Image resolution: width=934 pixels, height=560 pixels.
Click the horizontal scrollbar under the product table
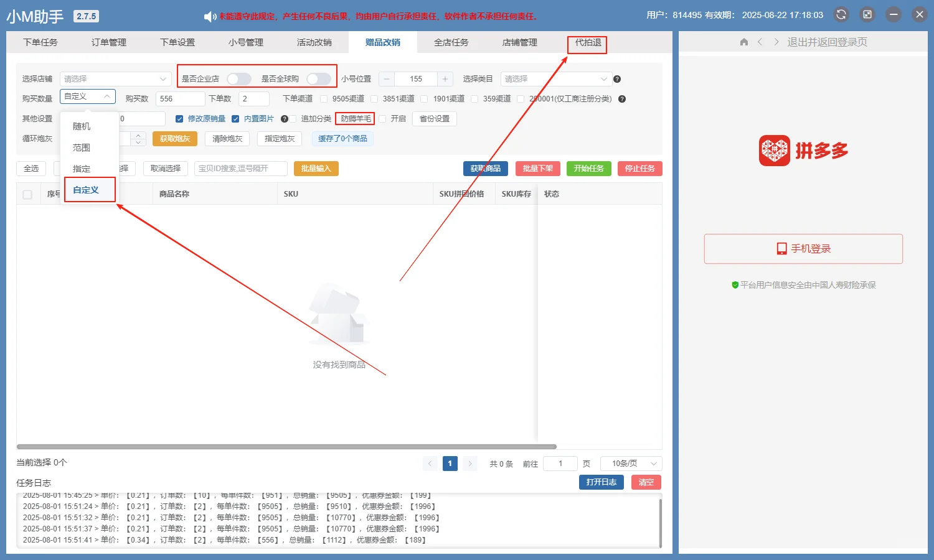pyautogui.click(x=286, y=447)
